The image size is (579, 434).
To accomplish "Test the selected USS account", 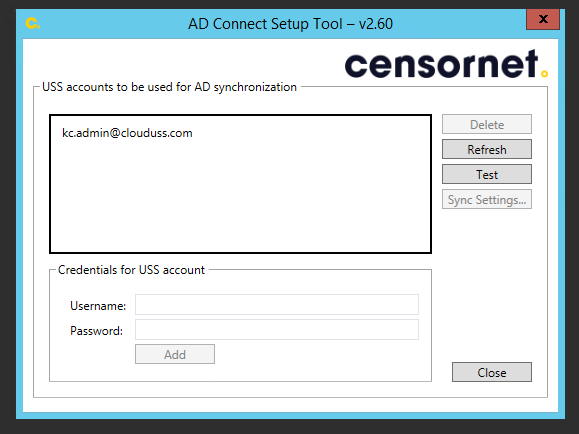I will coord(487,174).
